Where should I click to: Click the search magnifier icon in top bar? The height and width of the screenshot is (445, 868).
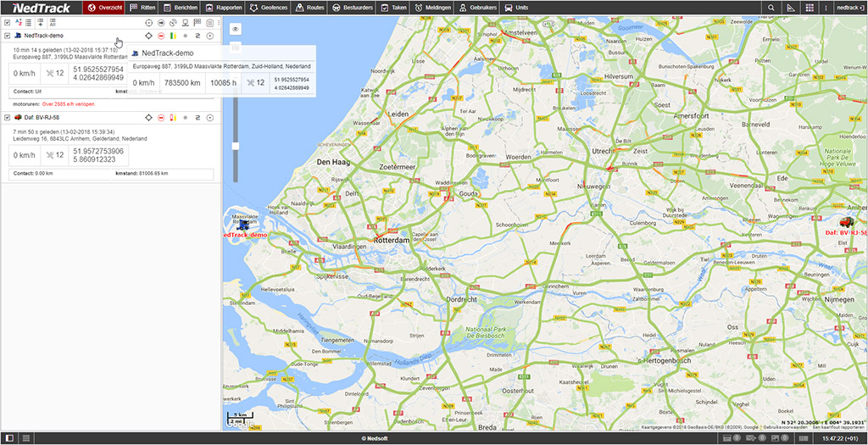coord(771,8)
